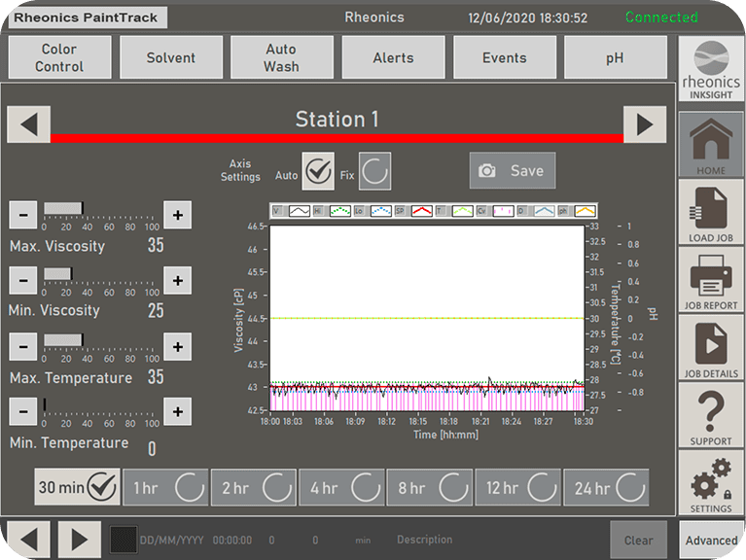Open the Home screen icon
Viewport: 746px width, 560px height.
[x=711, y=144]
